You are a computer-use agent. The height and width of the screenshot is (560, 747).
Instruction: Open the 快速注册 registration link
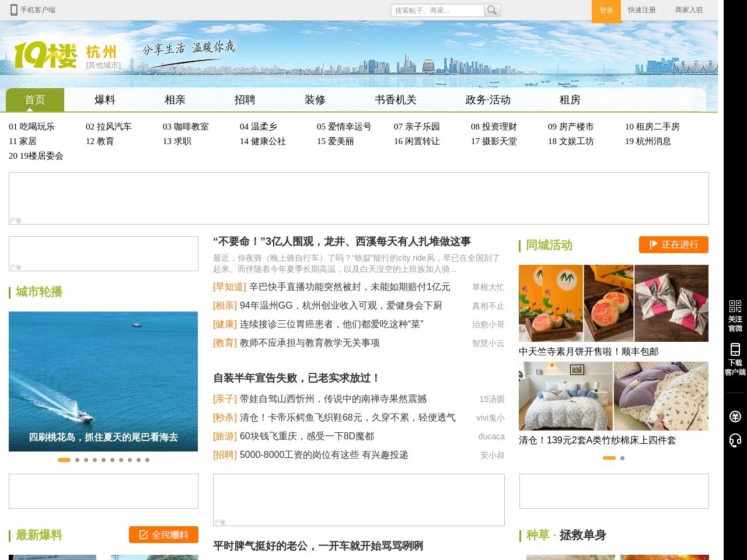click(641, 10)
